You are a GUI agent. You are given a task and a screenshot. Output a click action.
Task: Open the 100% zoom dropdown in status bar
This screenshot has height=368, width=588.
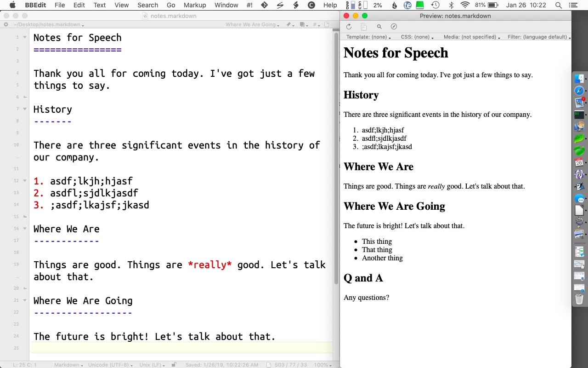point(323,365)
